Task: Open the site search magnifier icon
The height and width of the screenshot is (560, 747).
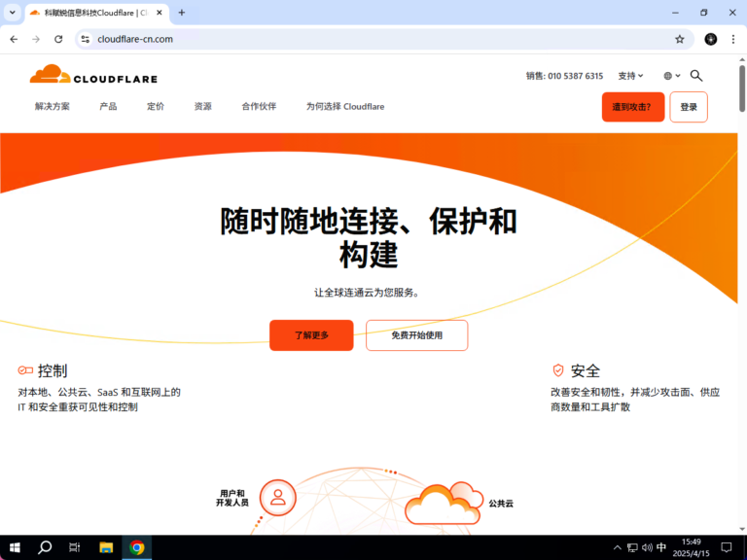Action: point(696,76)
